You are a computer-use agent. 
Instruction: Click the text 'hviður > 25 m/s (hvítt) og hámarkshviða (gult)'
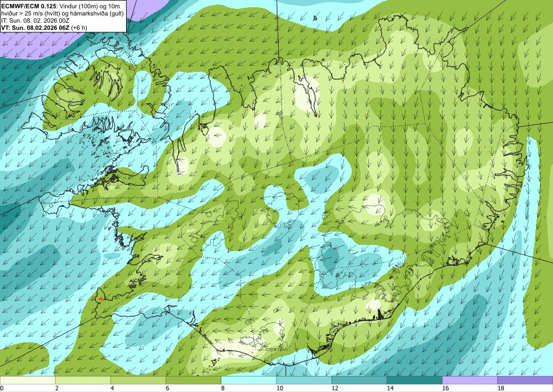coord(62,13)
